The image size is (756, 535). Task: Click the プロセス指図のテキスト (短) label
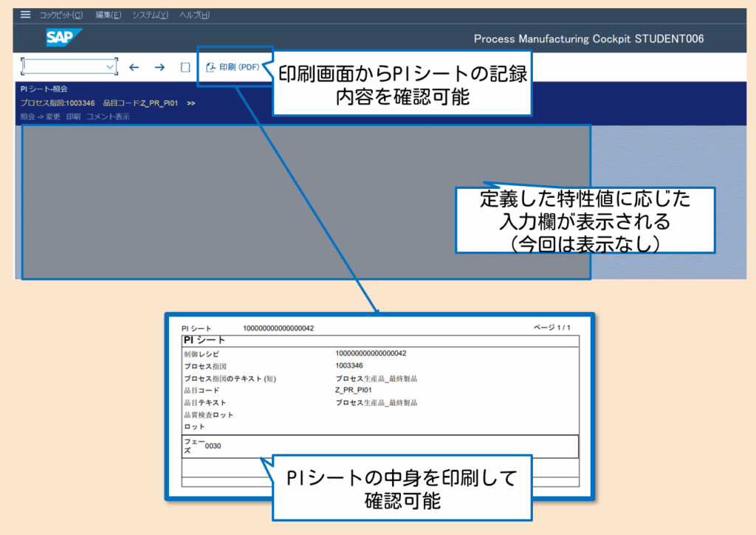(230, 379)
